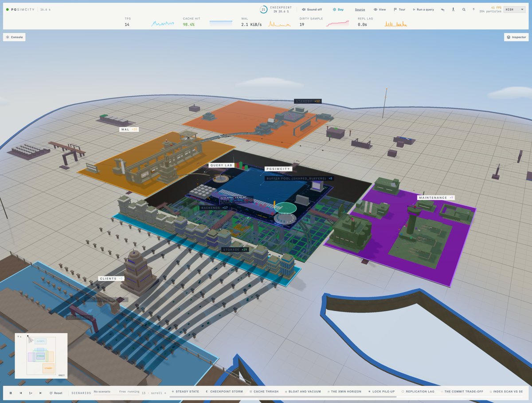Step forward with the next button
Screen dimensions: 532x403
click(x=40, y=393)
